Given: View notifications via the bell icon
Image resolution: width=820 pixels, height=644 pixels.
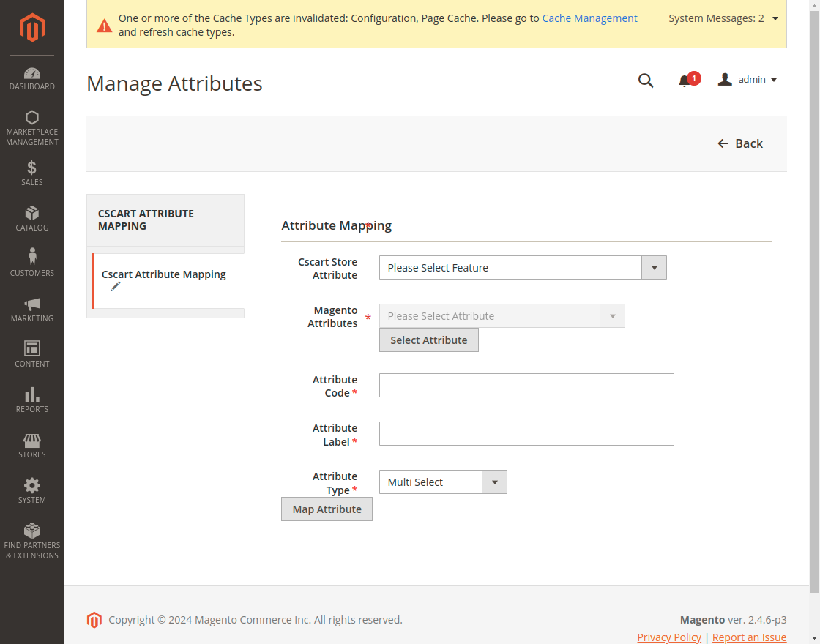Looking at the screenshot, I should pos(685,80).
